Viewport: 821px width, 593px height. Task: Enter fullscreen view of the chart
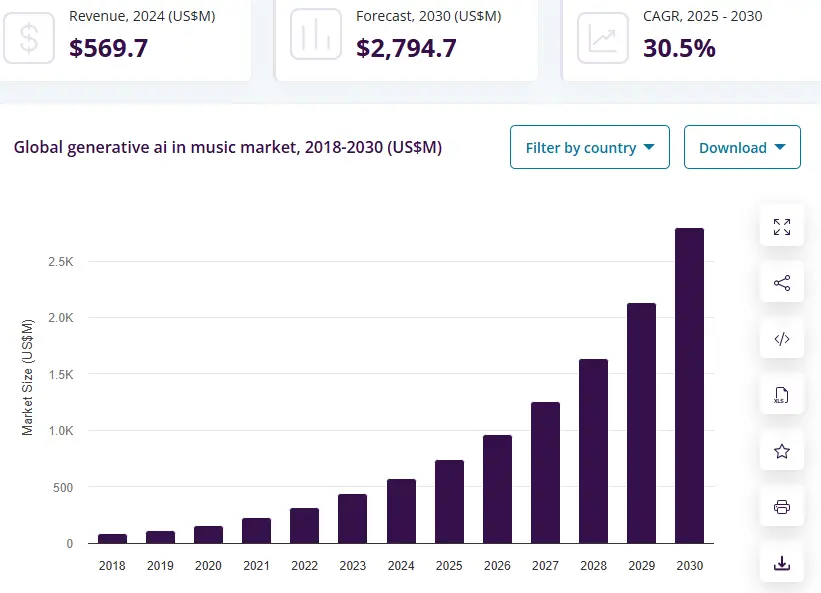pos(781,225)
